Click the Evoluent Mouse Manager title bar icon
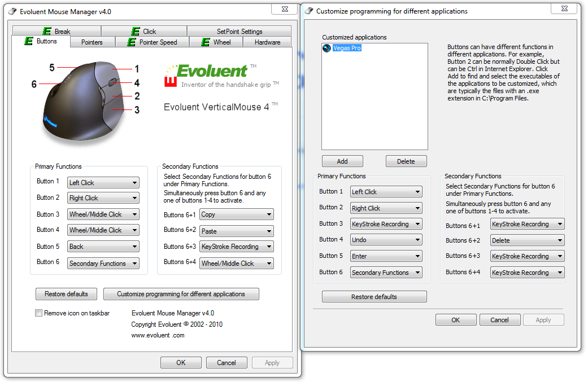588x382 pixels. [12, 11]
